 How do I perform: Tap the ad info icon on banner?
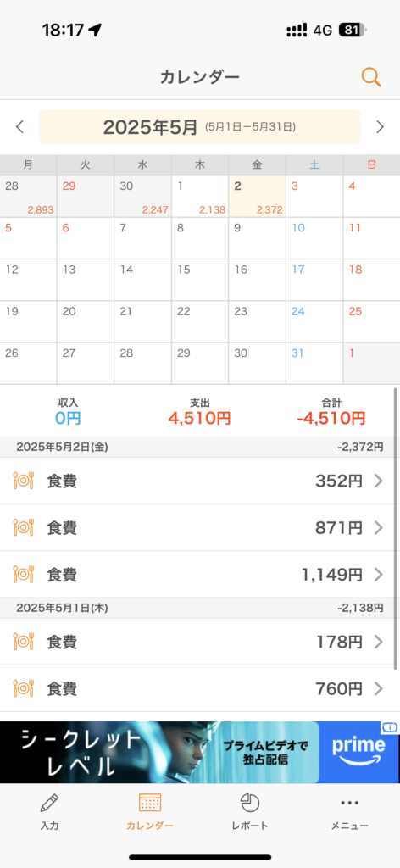coord(390,726)
